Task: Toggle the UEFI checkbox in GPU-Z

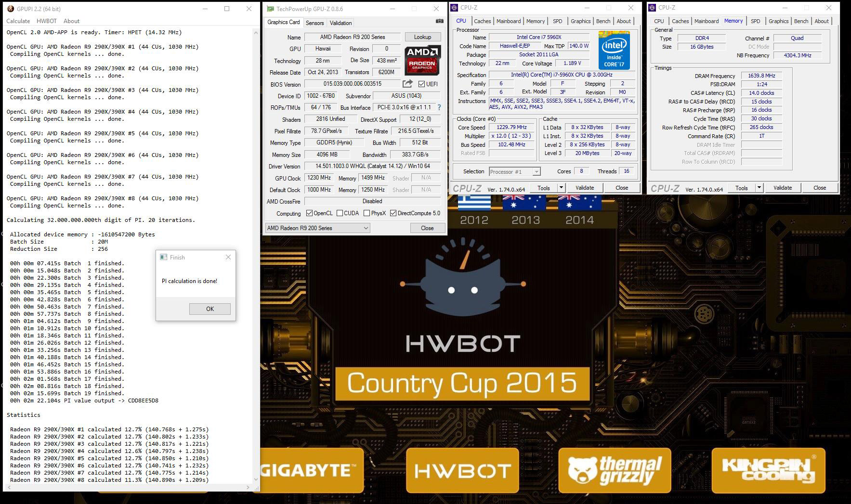Action: pos(421,84)
